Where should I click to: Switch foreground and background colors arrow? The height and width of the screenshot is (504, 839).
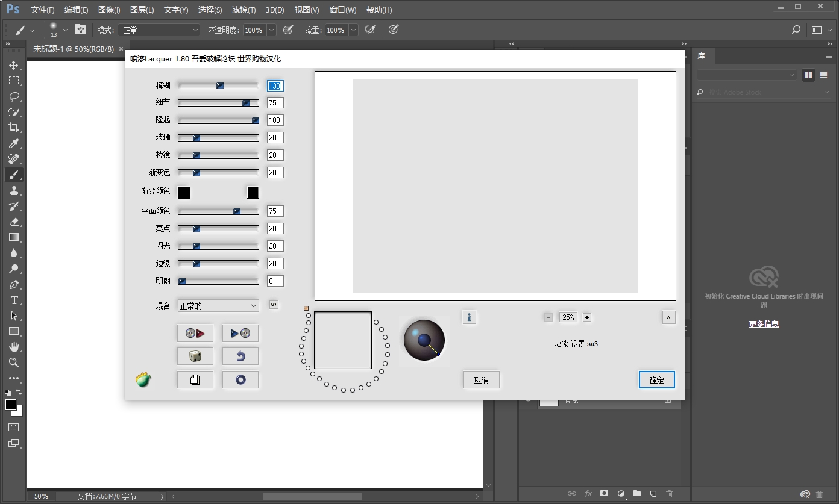pos(19,392)
